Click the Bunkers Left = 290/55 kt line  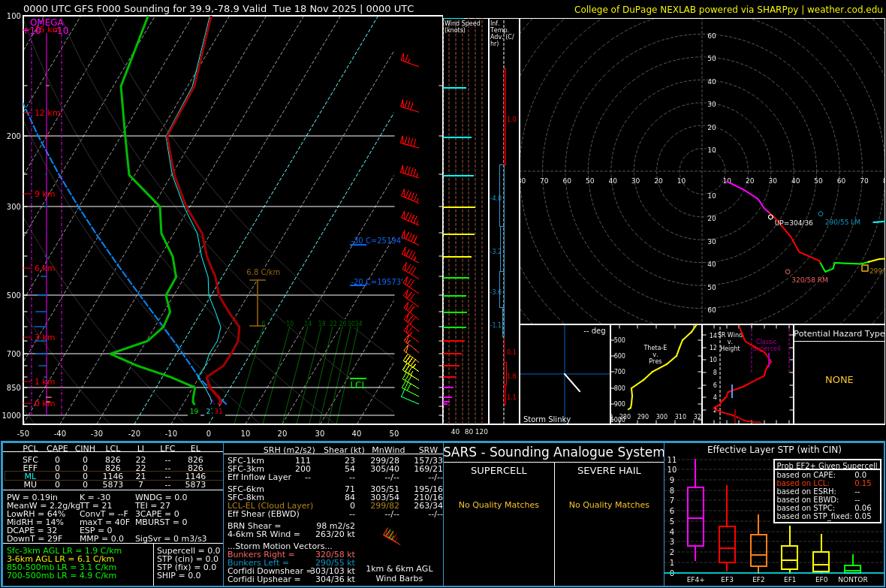coord(291,562)
